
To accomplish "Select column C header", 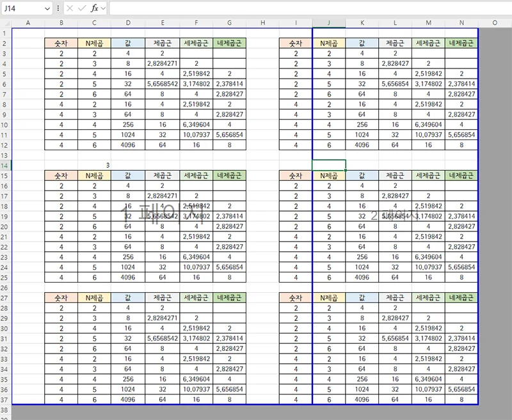I will 94,23.
